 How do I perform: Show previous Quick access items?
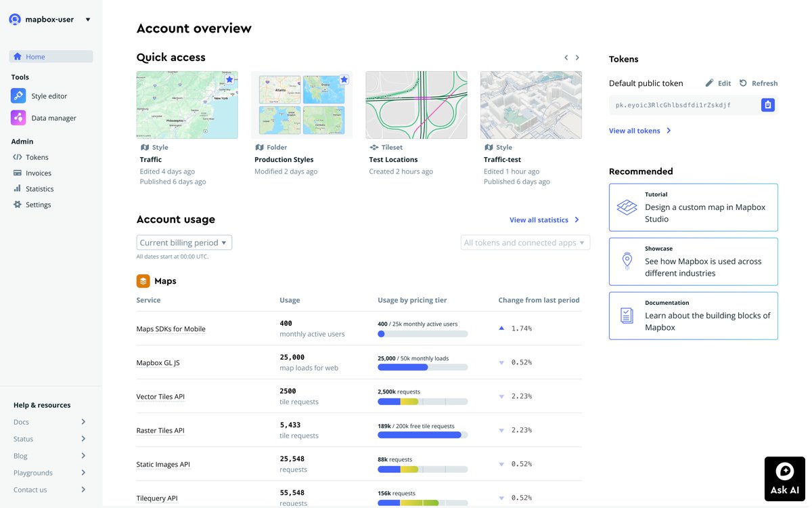[x=566, y=58]
